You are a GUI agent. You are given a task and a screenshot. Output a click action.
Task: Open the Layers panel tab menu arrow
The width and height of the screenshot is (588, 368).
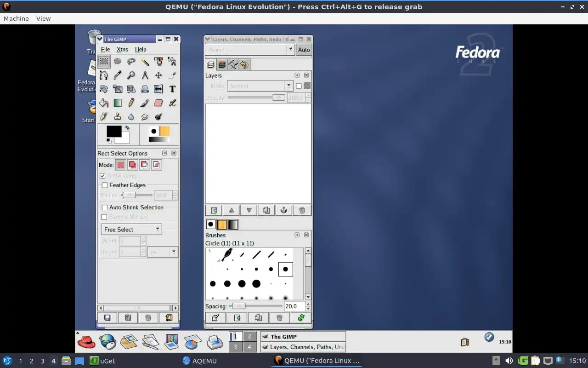pos(297,75)
